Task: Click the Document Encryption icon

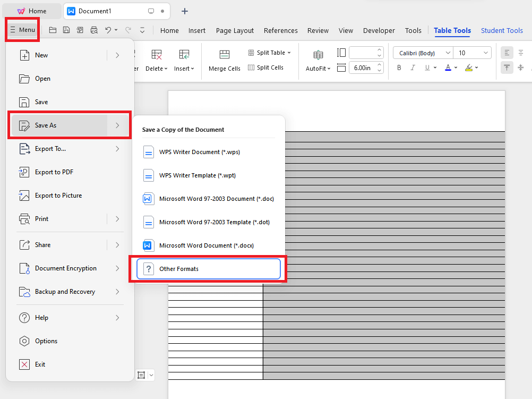Action: point(24,268)
